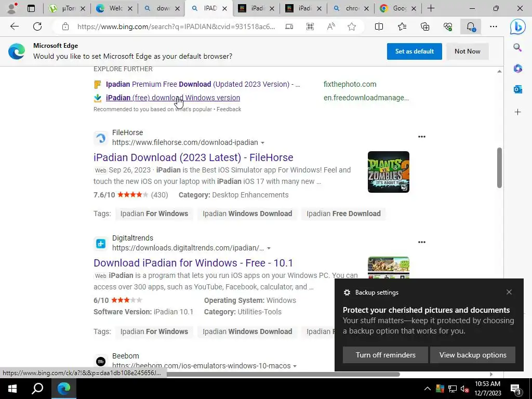Click scroll-up arrow of page scrollbar
This screenshot has width=532, height=399.
[499, 71]
